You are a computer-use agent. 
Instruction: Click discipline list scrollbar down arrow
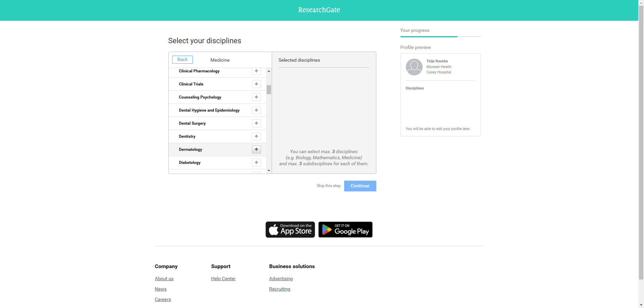269,171
